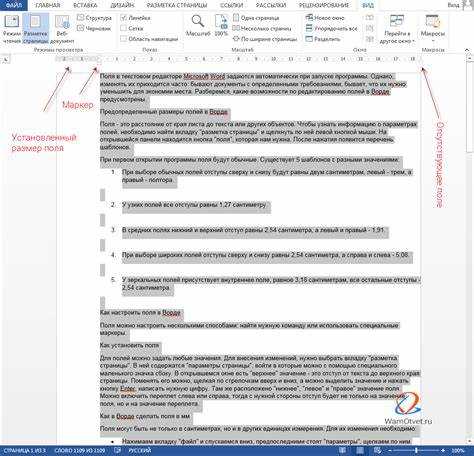Click the zoom slider in the status bar
474x456 pixels.
pos(417,451)
